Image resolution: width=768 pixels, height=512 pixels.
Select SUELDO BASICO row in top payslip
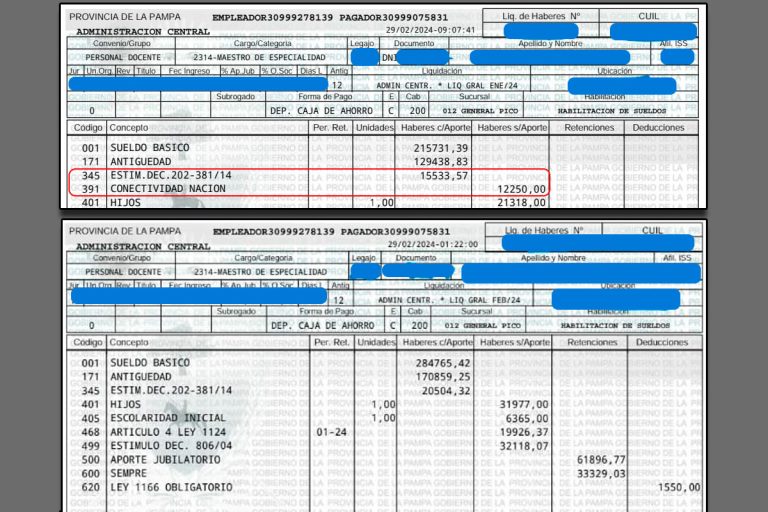(x=383, y=148)
